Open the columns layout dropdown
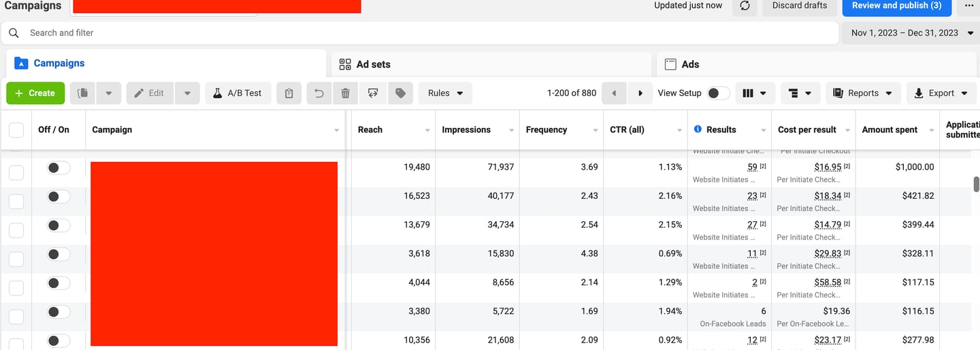 754,93
